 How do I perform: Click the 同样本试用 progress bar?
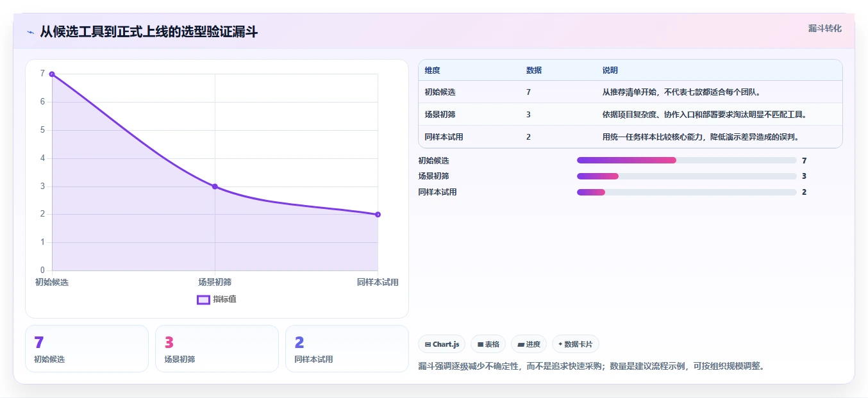click(x=687, y=192)
